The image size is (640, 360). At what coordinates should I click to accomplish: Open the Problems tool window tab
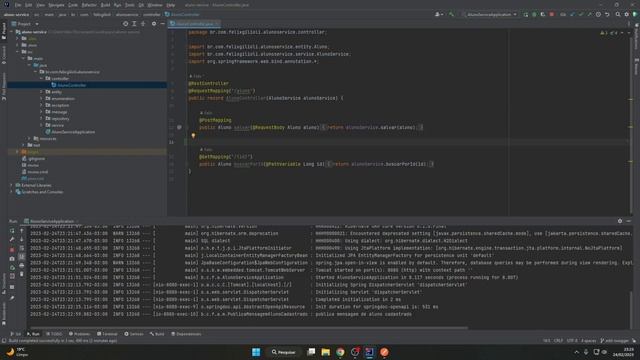[79, 334]
